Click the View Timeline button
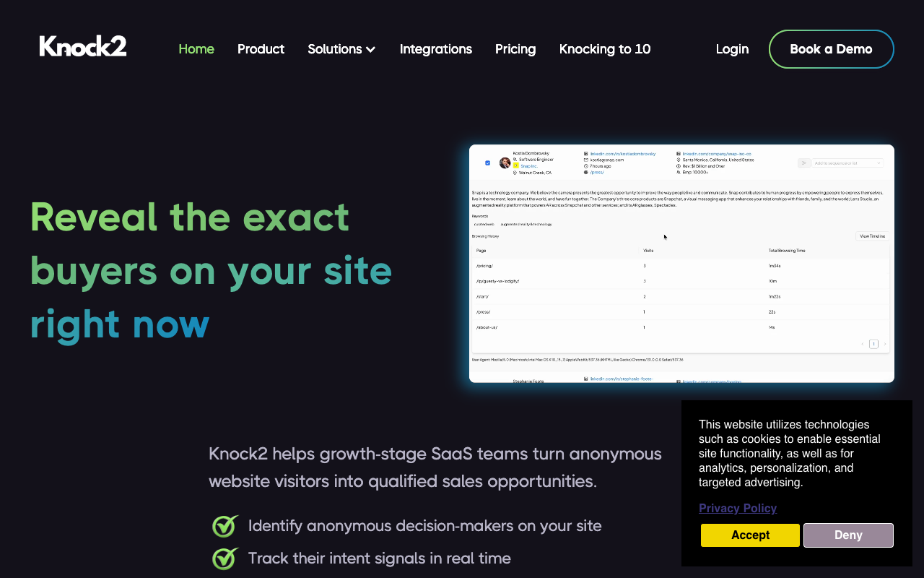Screen dimensions: 924x578 [x=872, y=236]
